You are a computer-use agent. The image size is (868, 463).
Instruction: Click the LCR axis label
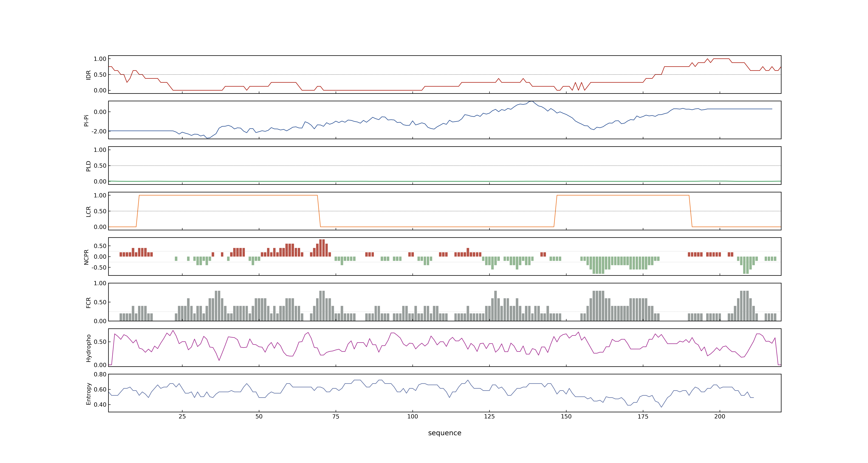88,211
